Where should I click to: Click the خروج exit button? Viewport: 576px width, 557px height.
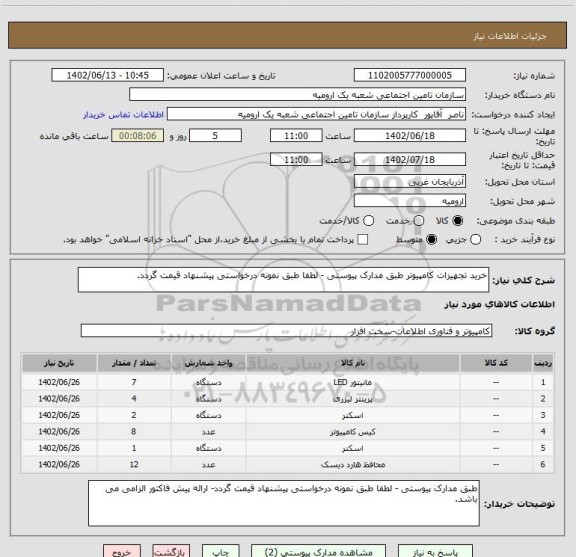pos(122,552)
